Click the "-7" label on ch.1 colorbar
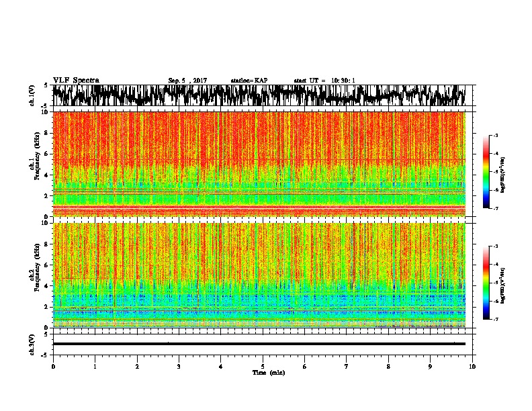 coord(495,208)
